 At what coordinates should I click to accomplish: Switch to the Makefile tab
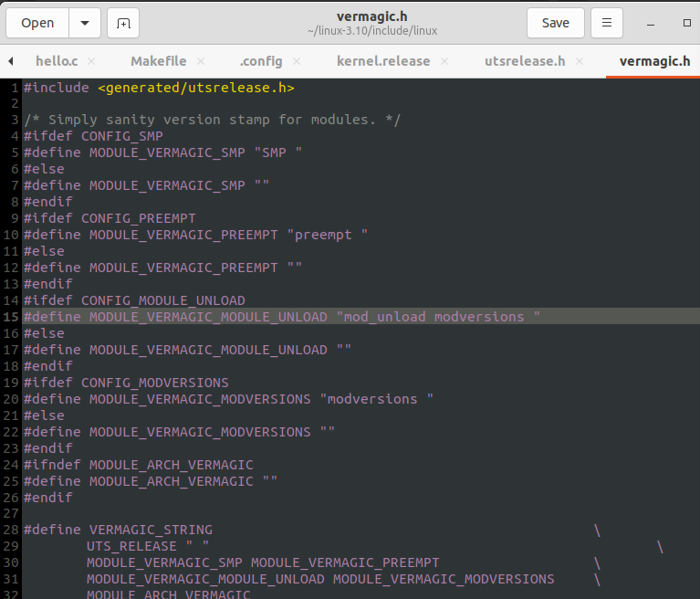point(158,61)
